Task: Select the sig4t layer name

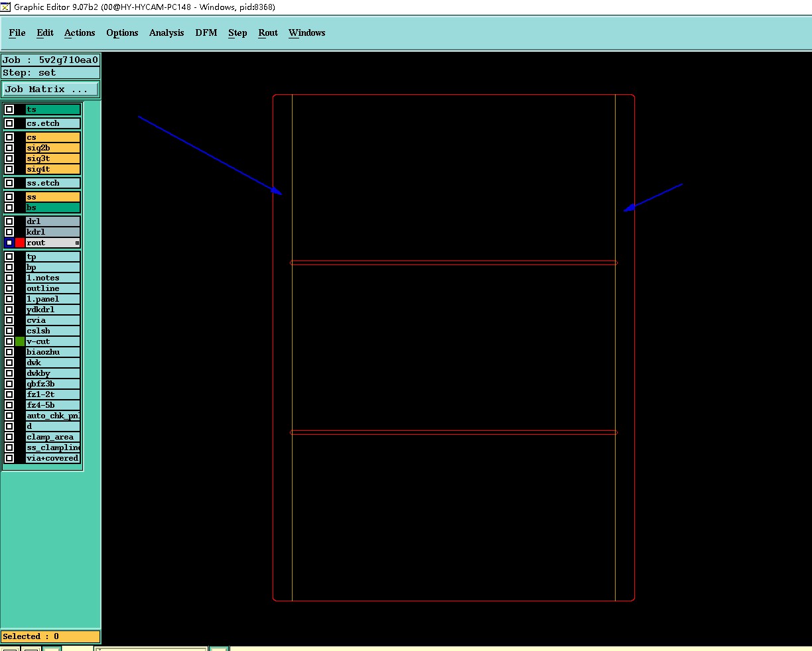Action: point(53,169)
